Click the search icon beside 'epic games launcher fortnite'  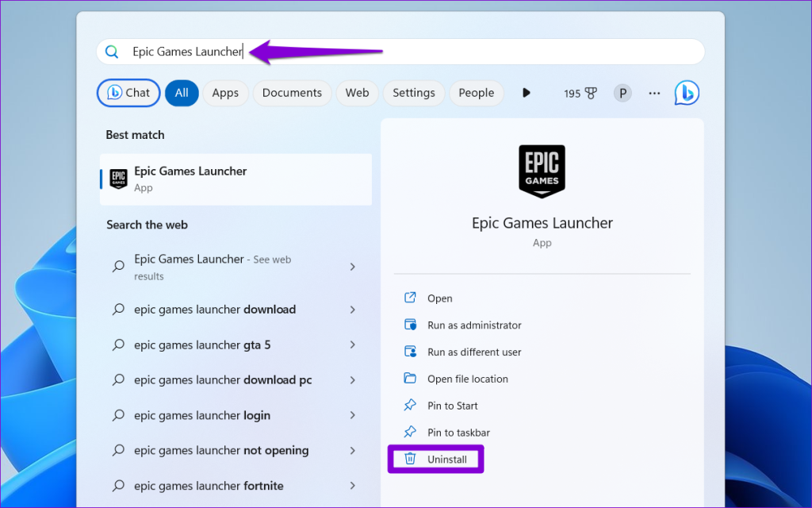click(x=119, y=486)
